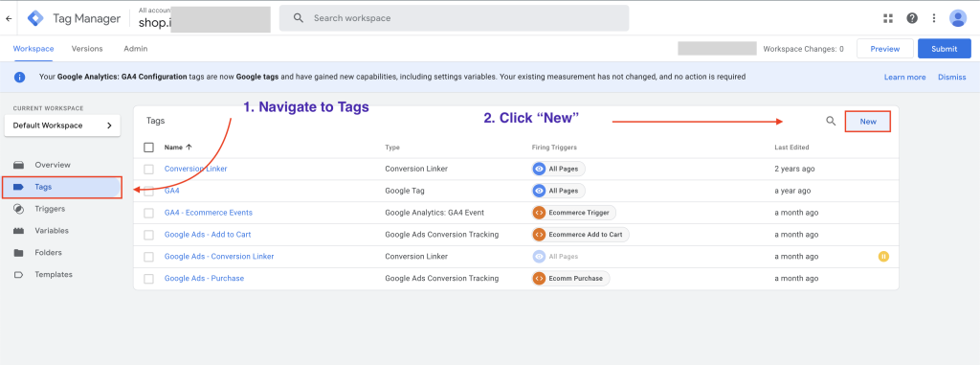Click the Last Edited column header

coord(791,148)
